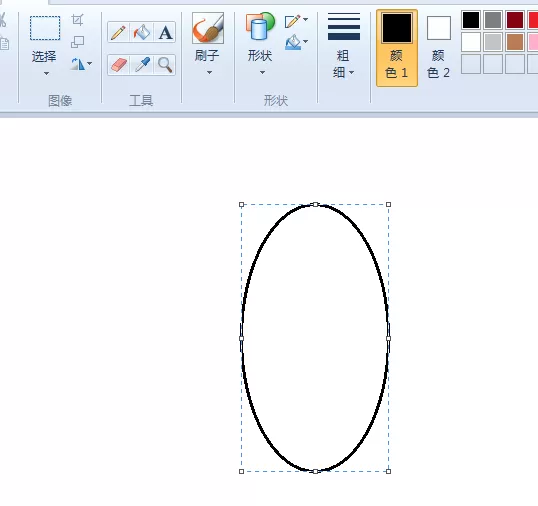Pick the dark red palette swatch
Image resolution: width=538 pixels, height=506 pixels.
[515, 20]
